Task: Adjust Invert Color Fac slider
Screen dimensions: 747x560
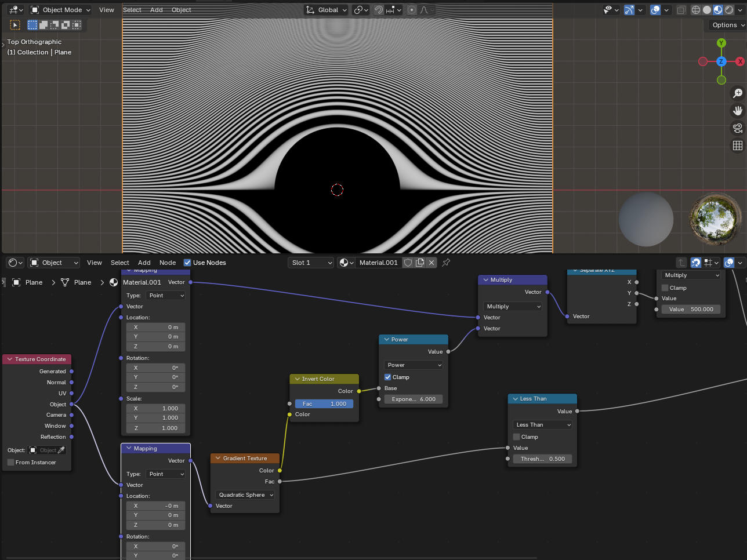Action: pos(324,404)
